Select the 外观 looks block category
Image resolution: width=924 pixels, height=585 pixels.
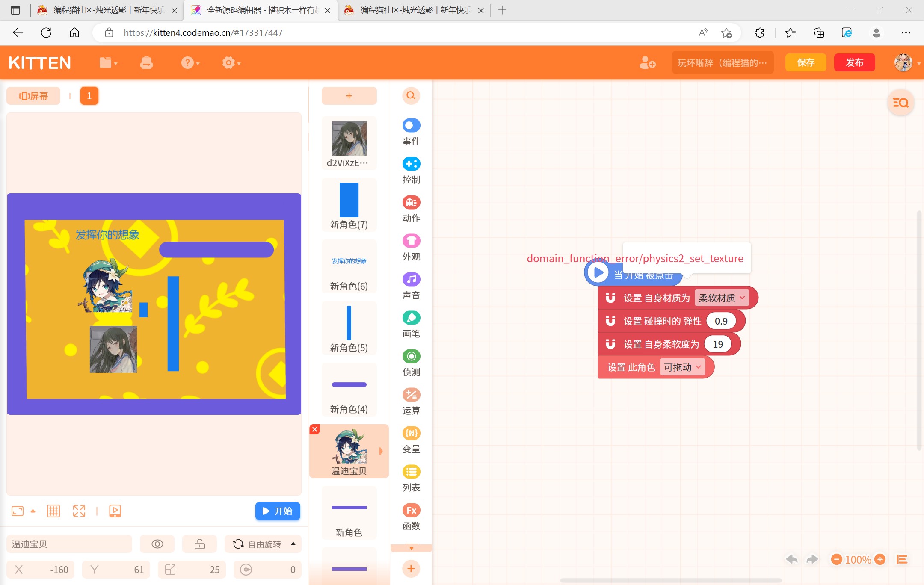411,248
